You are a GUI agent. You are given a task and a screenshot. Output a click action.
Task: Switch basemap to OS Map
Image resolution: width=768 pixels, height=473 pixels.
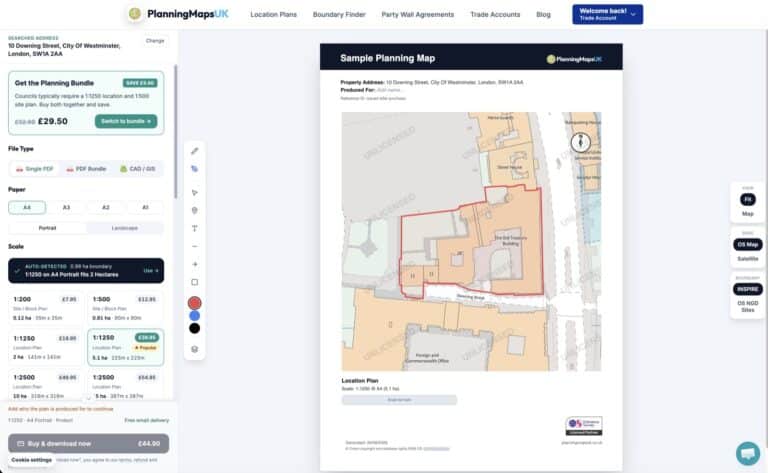[747, 244]
